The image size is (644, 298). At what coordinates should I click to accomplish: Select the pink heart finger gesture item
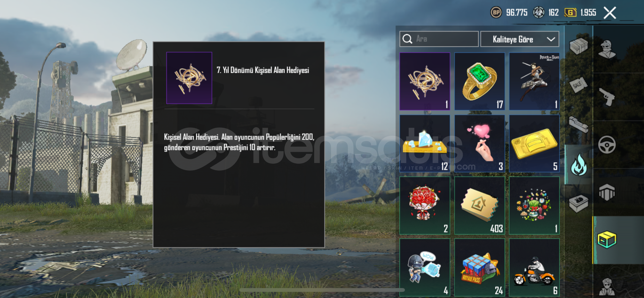[x=479, y=143]
